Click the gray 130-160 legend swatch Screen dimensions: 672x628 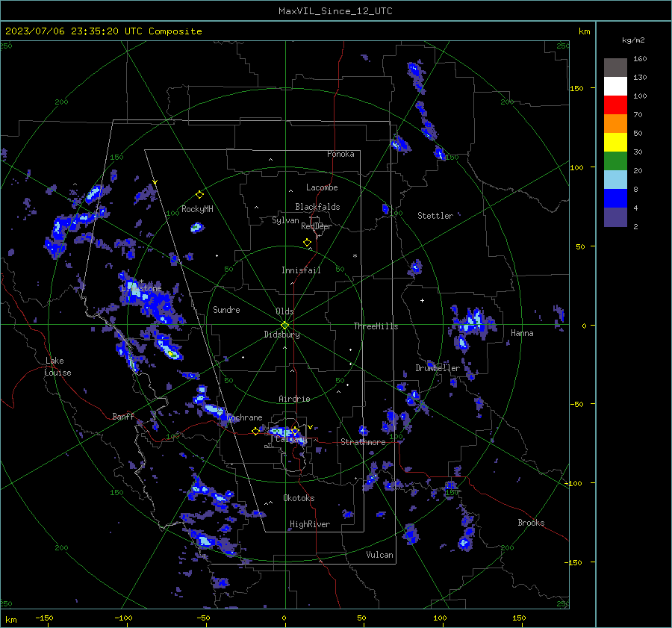615,68
